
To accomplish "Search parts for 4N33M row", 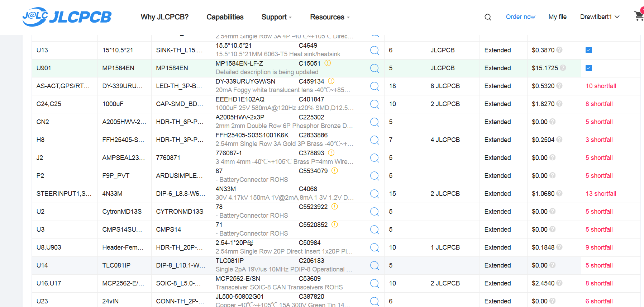I will click(375, 194).
